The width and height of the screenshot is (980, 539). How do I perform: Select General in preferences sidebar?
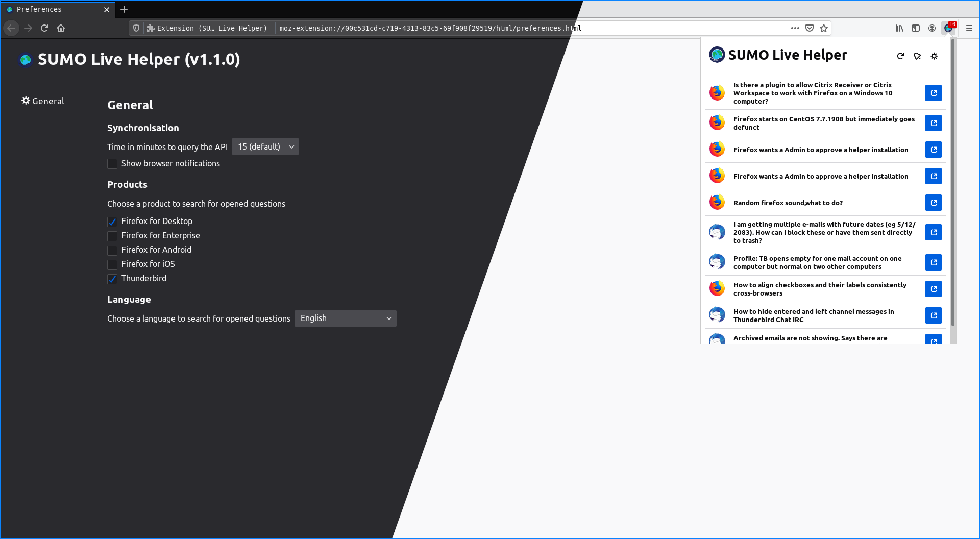tap(43, 101)
